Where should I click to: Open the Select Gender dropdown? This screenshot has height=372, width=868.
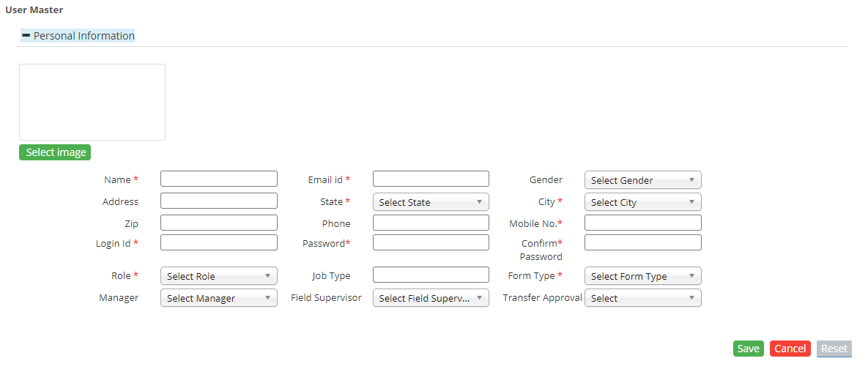(x=642, y=180)
